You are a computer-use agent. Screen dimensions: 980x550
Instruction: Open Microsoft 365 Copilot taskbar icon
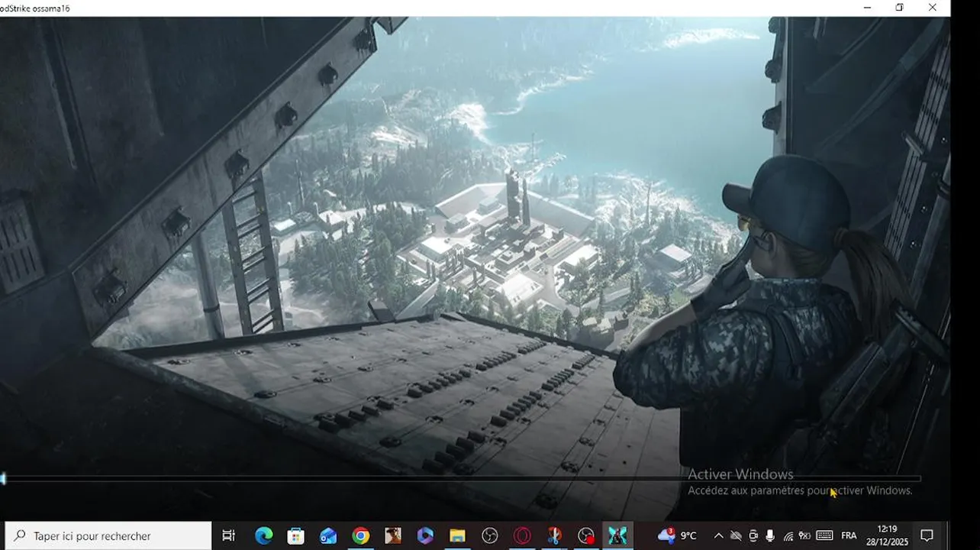(x=425, y=536)
